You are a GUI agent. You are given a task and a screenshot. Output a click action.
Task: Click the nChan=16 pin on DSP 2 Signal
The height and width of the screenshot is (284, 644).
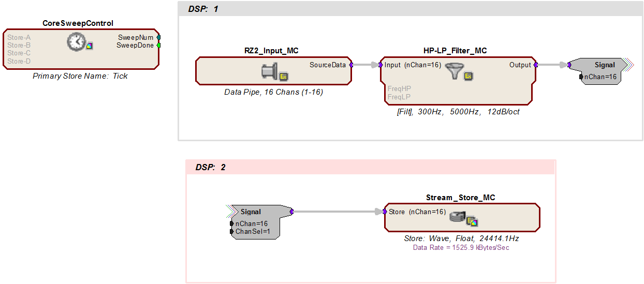[232, 223]
